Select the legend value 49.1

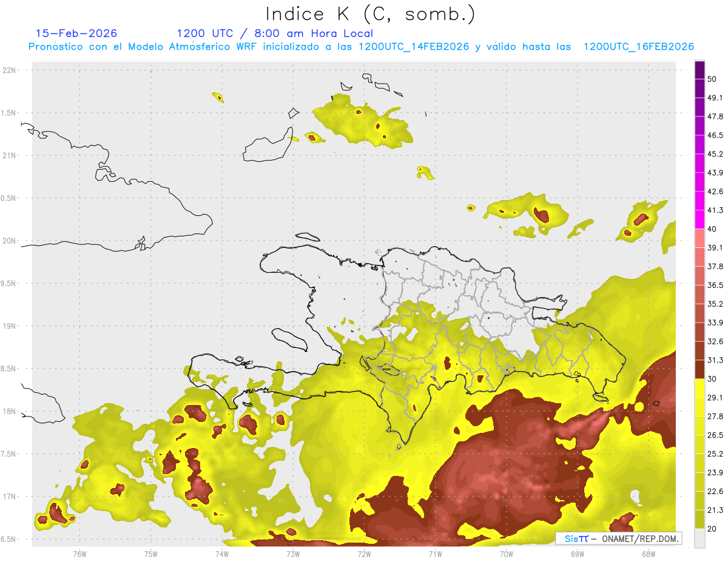point(715,98)
